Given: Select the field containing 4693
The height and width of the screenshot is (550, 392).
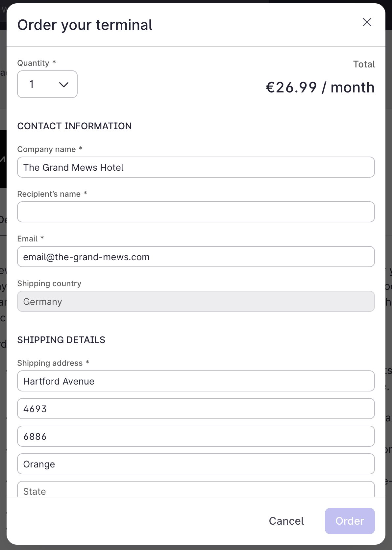Looking at the screenshot, I should point(196,409).
